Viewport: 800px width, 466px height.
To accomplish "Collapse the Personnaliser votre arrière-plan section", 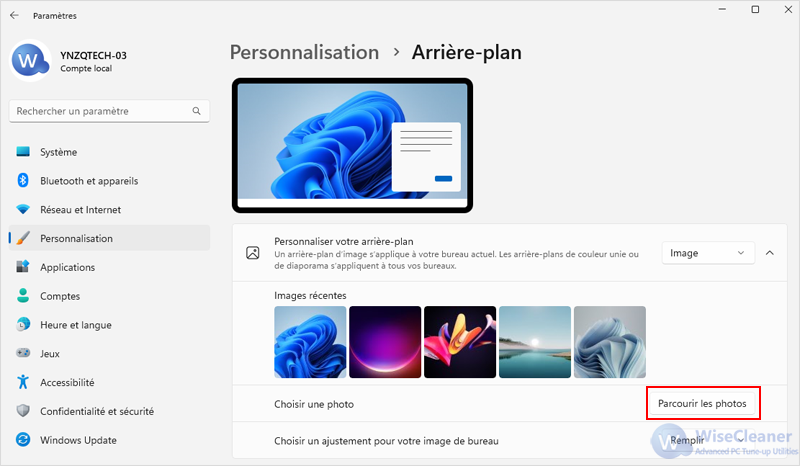I will pyautogui.click(x=770, y=253).
